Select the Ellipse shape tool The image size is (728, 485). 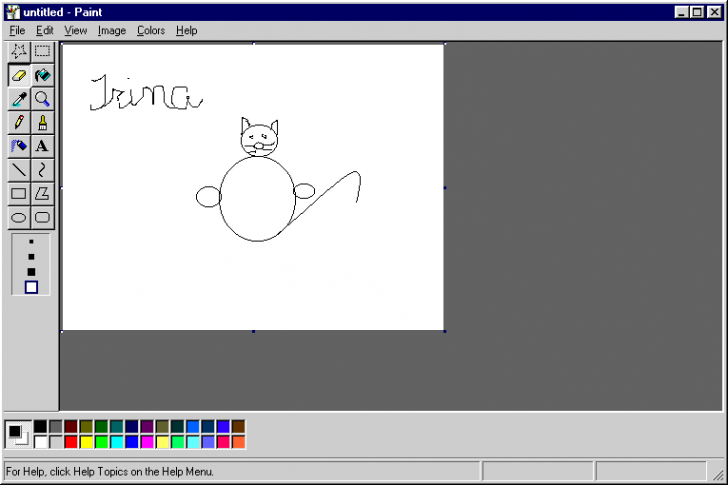tap(18, 218)
